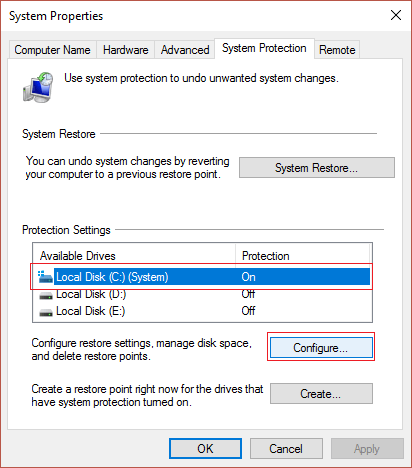This screenshot has height=468, width=412.
Task: Click the Cancel button
Action: [286, 448]
